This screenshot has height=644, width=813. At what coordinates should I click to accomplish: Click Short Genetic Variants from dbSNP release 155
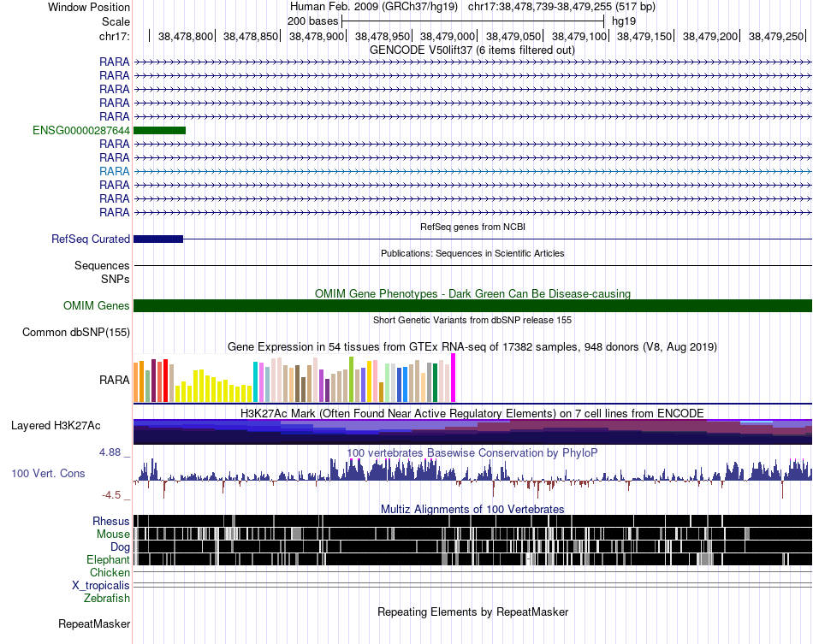click(472, 320)
